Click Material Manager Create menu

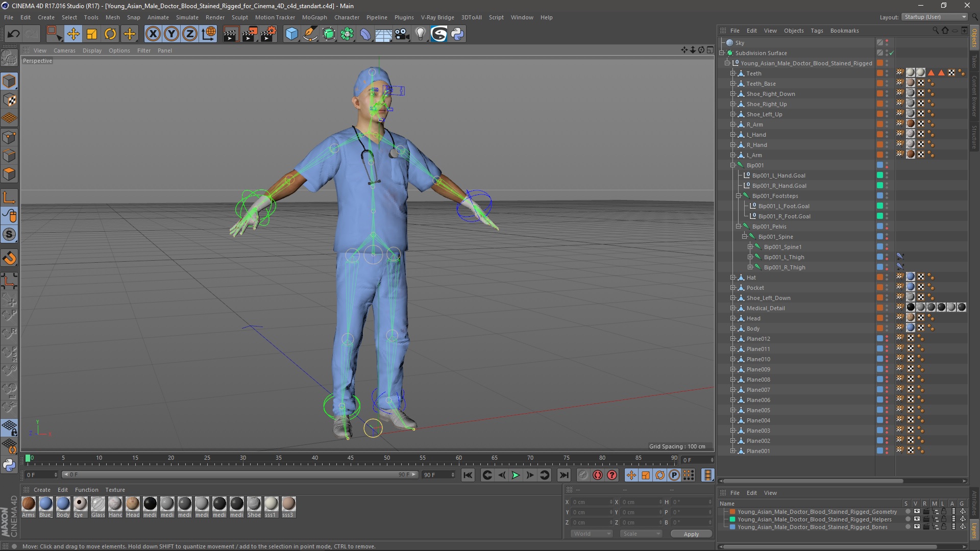(x=42, y=490)
